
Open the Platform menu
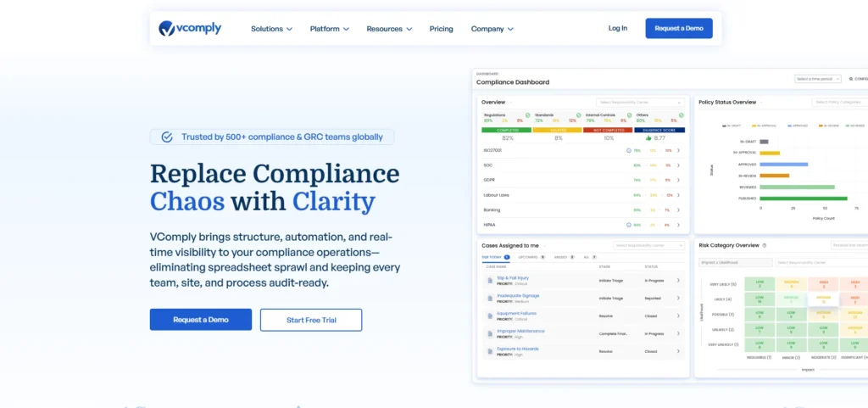pyautogui.click(x=330, y=29)
